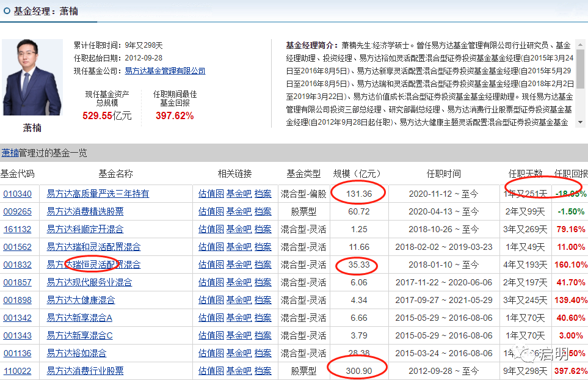Click 萧楠 link in fund list header
588x380 pixels.
10,153
